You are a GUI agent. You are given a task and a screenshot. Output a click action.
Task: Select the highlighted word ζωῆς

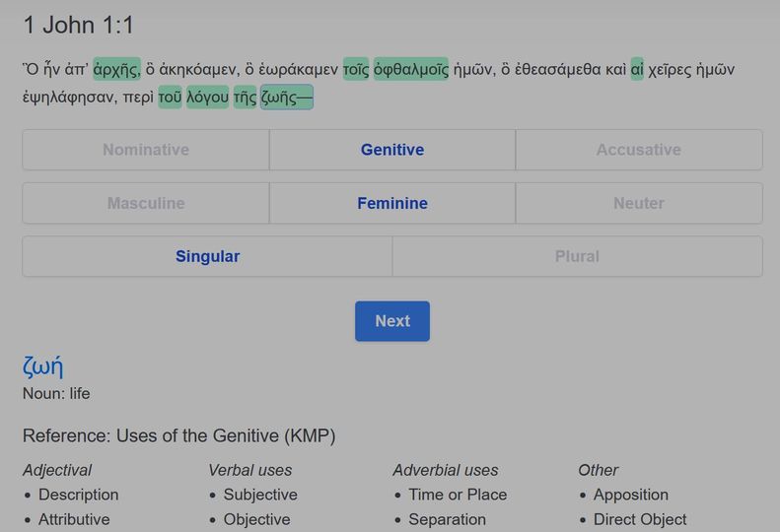(x=286, y=98)
